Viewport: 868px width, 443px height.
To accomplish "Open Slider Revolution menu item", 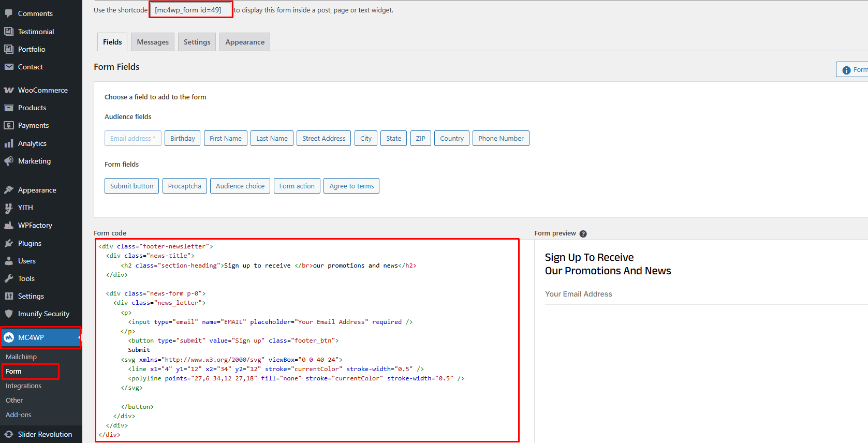I will pyautogui.click(x=41, y=434).
